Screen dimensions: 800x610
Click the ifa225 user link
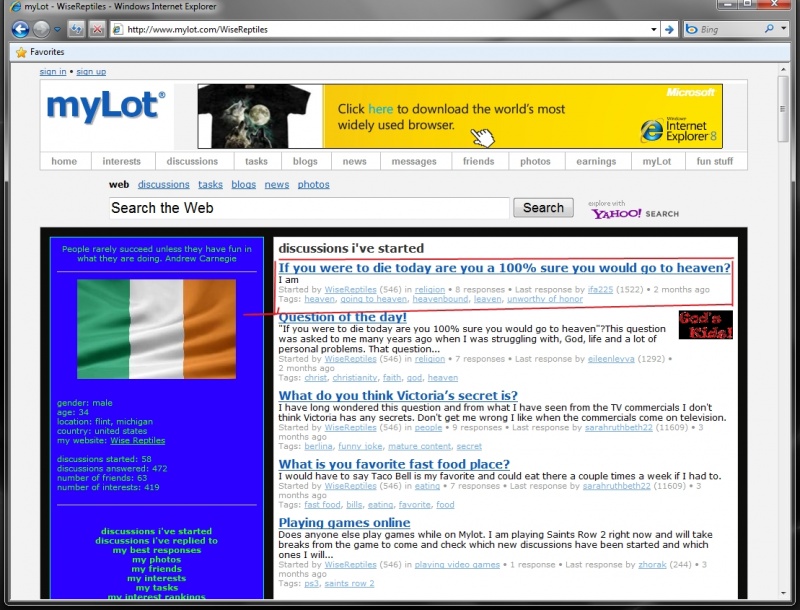pos(600,290)
